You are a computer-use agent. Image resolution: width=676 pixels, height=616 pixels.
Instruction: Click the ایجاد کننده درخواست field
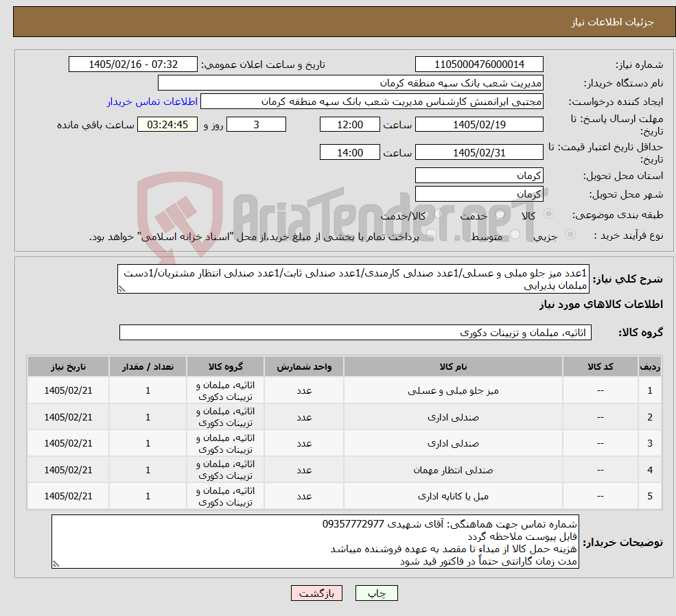[371, 102]
